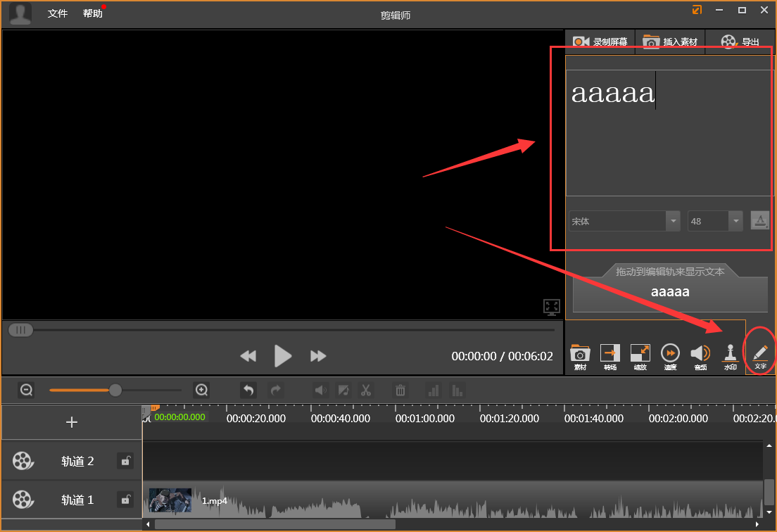Click the 导出 export button
The image size is (777, 532).
click(x=740, y=42)
